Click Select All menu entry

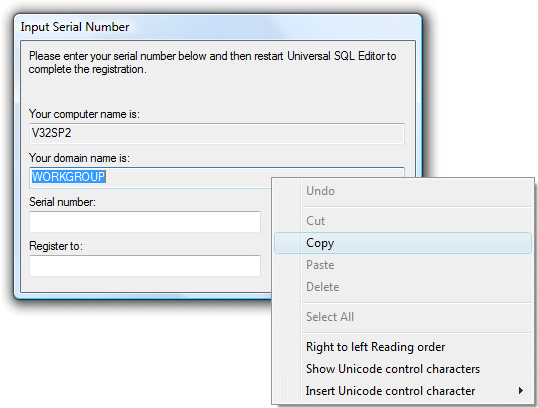pyautogui.click(x=403, y=317)
